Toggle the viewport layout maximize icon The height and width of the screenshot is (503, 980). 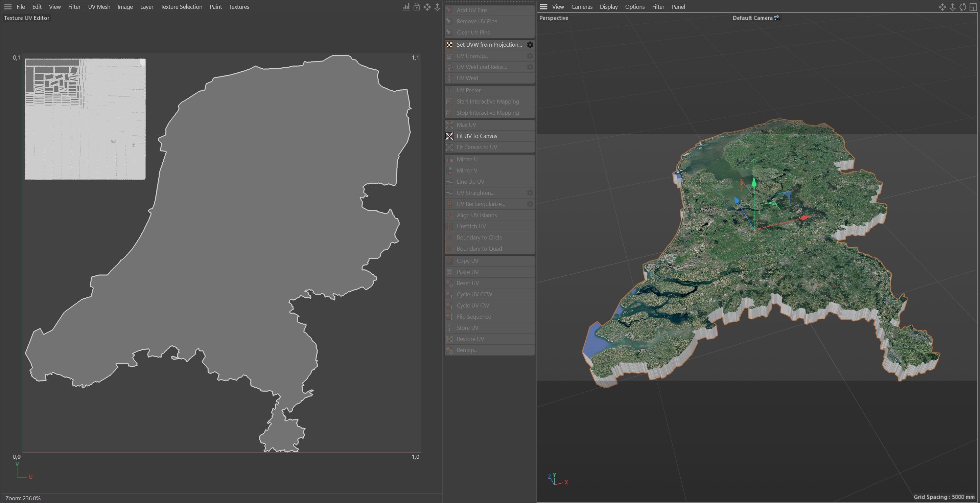click(973, 7)
